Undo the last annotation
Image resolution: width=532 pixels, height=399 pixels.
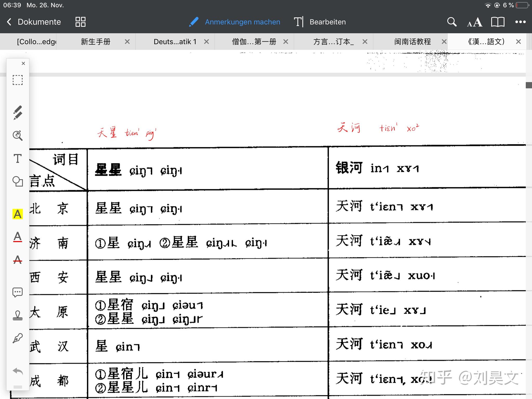[18, 371]
